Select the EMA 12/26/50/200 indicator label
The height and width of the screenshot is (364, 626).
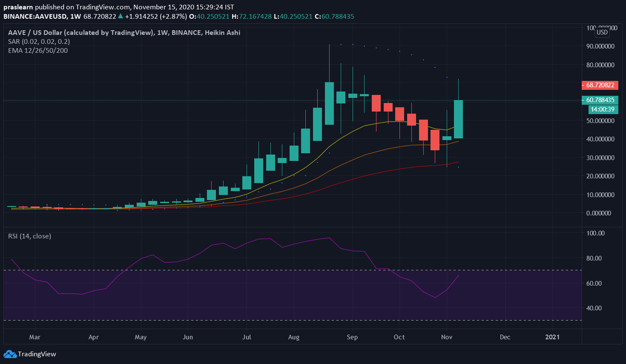coord(38,51)
